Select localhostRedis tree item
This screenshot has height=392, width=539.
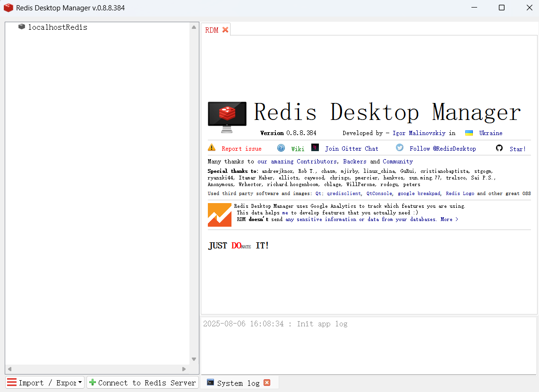click(x=58, y=27)
